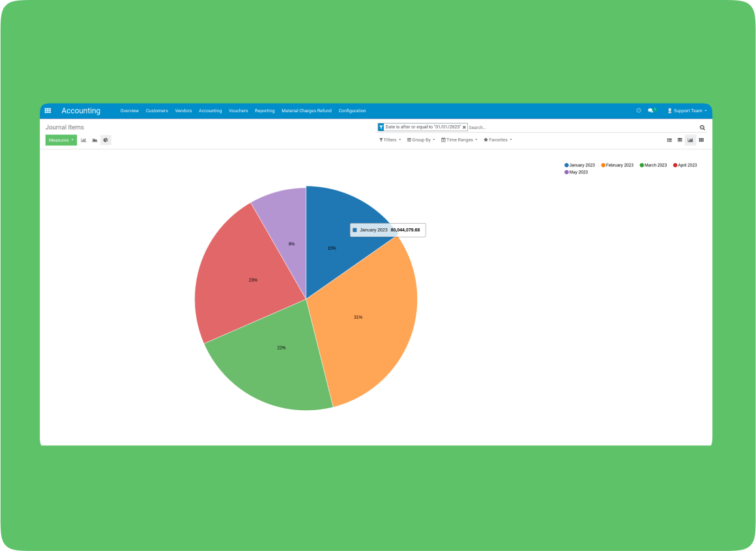Open the conversations chat icon
The image size is (756, 551).
click(x=650, y=111)
